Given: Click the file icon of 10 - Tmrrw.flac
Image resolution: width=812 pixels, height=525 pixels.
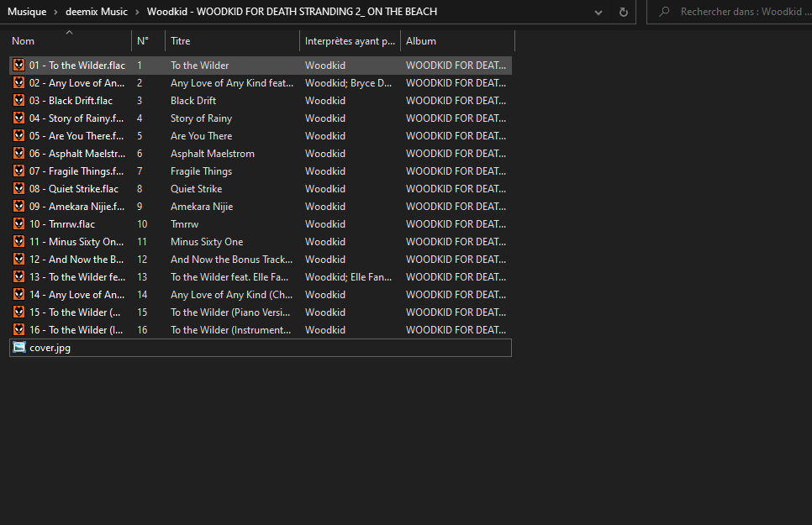Looking at the screenshot, I should 19,223.
